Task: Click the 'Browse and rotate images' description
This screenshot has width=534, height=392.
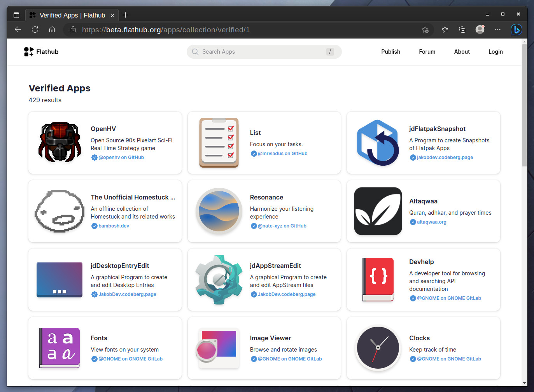Action: point(283,350)
